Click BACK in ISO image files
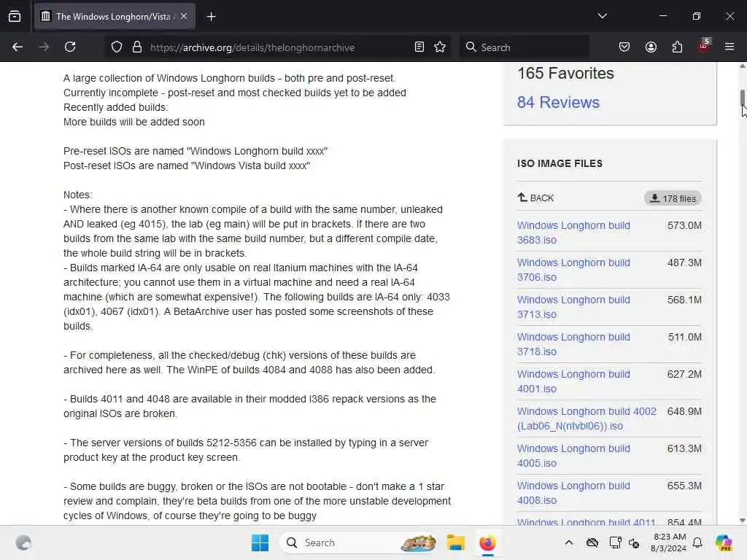The height and width of the screenshot is (560, 747). click(x=535, y=198)
